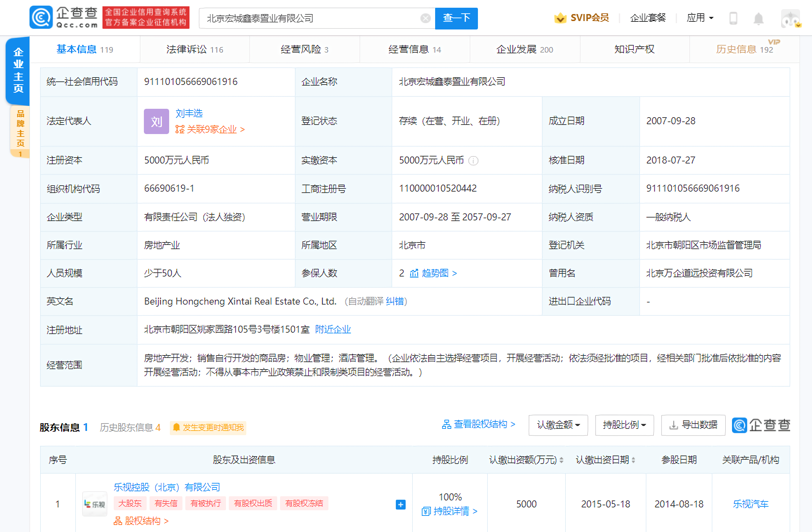
Task: Open 企业发展 tab
Action: [x=525, y=49]
